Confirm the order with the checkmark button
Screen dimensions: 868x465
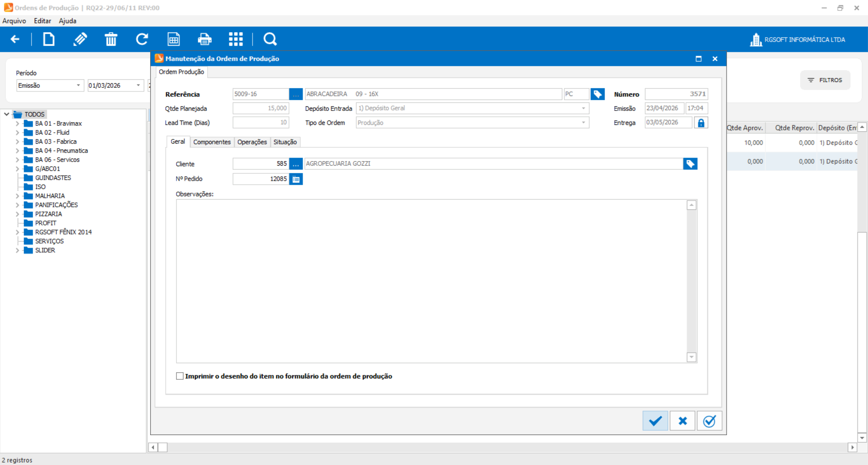(x=655, y=421)
